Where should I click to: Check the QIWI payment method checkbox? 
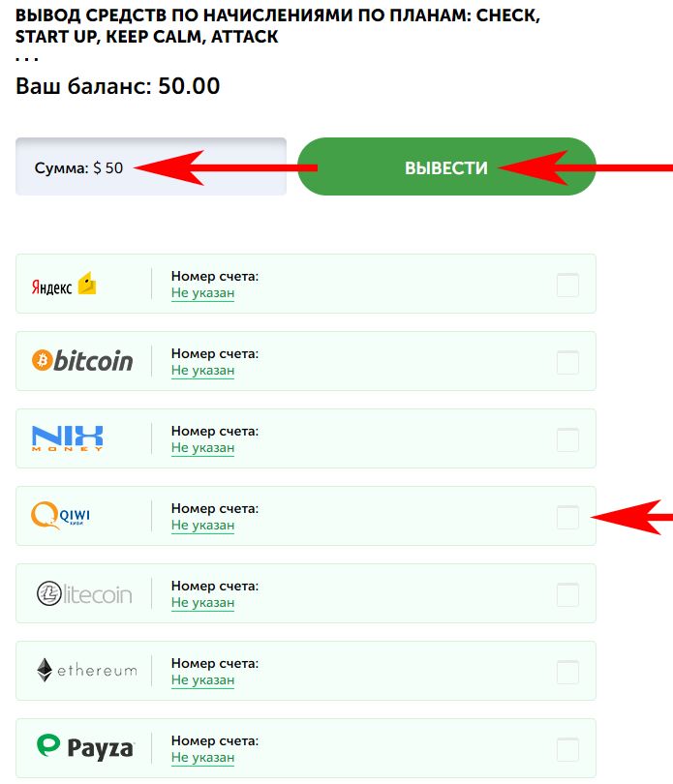click(567, 517)
